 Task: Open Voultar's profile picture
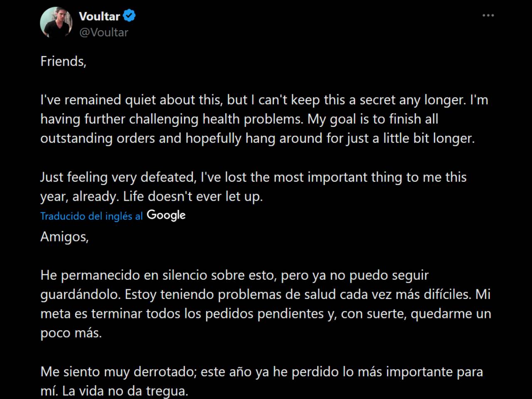[56, 23]
